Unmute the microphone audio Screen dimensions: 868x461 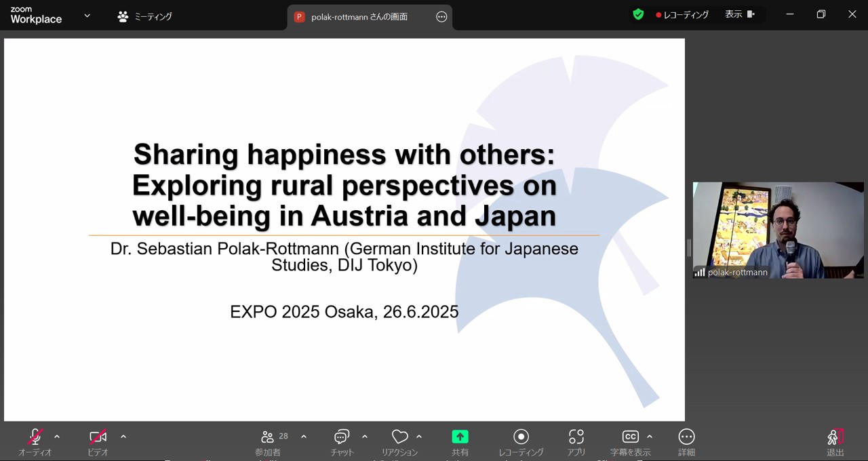tap(35, 437)
